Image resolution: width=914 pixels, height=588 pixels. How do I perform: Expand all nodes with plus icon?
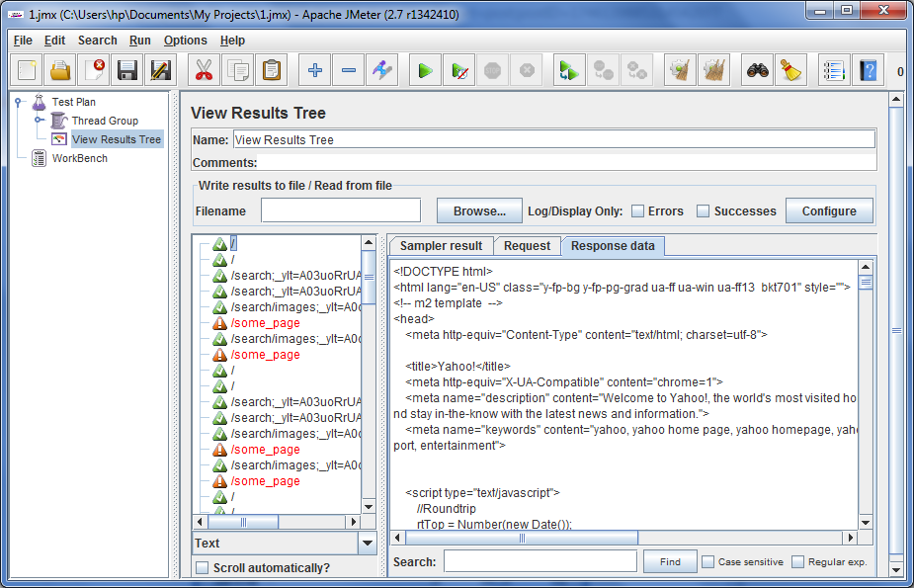pyautogui.click(x=315, y=70)
